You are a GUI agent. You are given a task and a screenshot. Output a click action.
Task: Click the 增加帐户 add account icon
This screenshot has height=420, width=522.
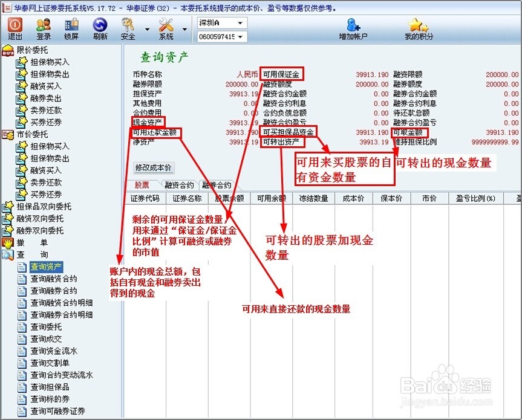tap(356, 28)
